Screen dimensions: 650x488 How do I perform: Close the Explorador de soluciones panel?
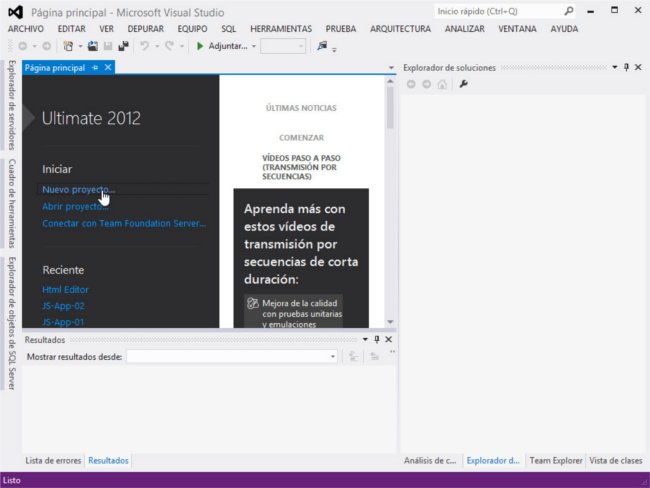pyautogui.click(x=638, y=67)
